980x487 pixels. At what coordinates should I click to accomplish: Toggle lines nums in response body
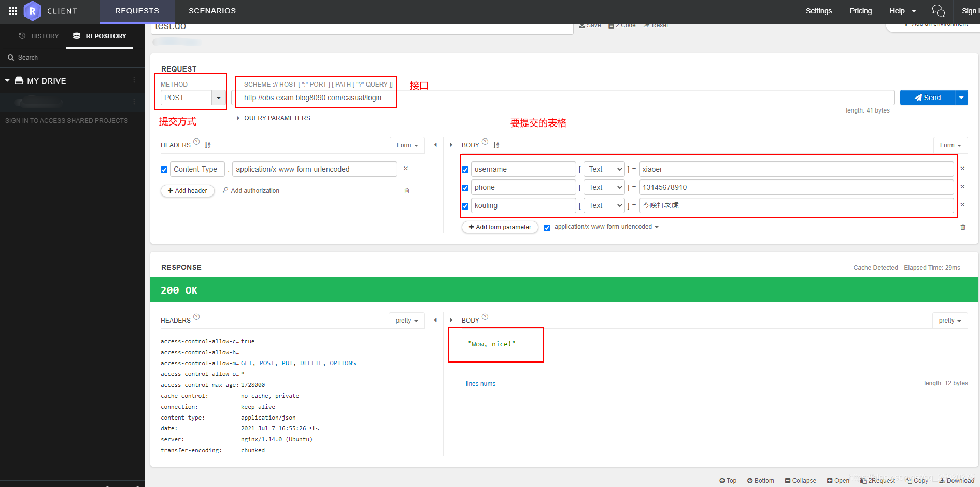(x=480, y=384)
